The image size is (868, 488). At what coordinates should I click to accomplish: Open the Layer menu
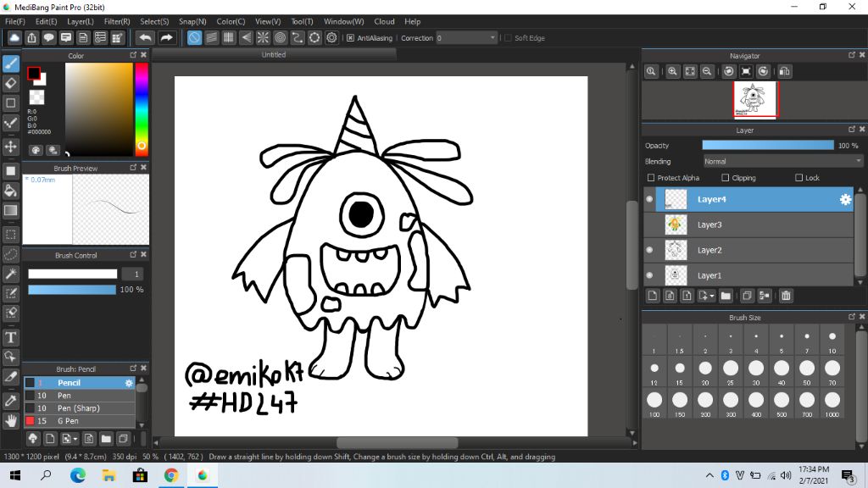coord(81,21)
